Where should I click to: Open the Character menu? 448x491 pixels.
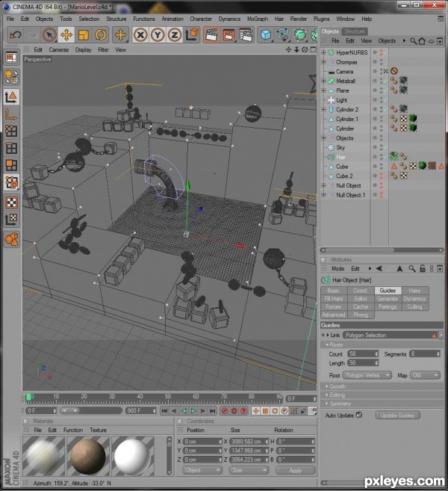point(201,19)
